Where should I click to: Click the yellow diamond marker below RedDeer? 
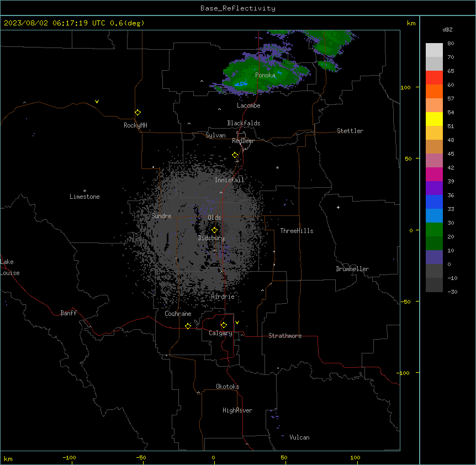pyautogui.click(x=235, y=155)
